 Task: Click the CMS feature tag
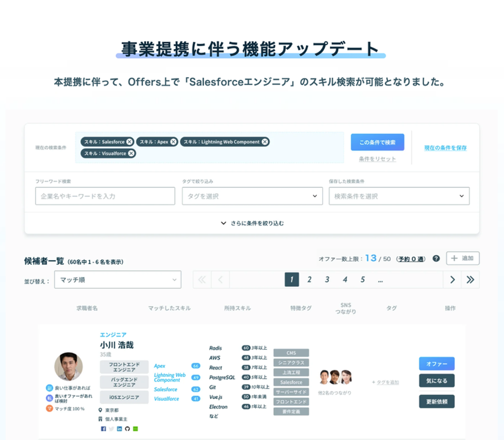coord(291,353)
